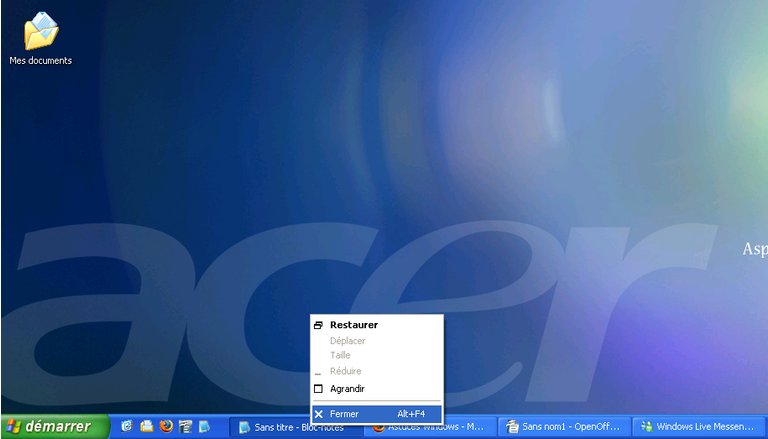
Task: Activate Sans nom1 - OpenOffice taskbar button
Action: click(564, 427)
